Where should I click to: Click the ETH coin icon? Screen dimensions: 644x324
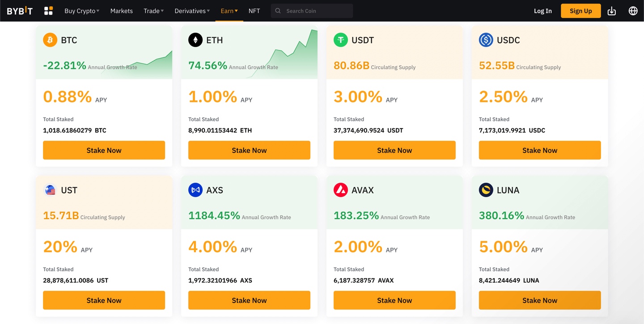(x=195, y=40)
